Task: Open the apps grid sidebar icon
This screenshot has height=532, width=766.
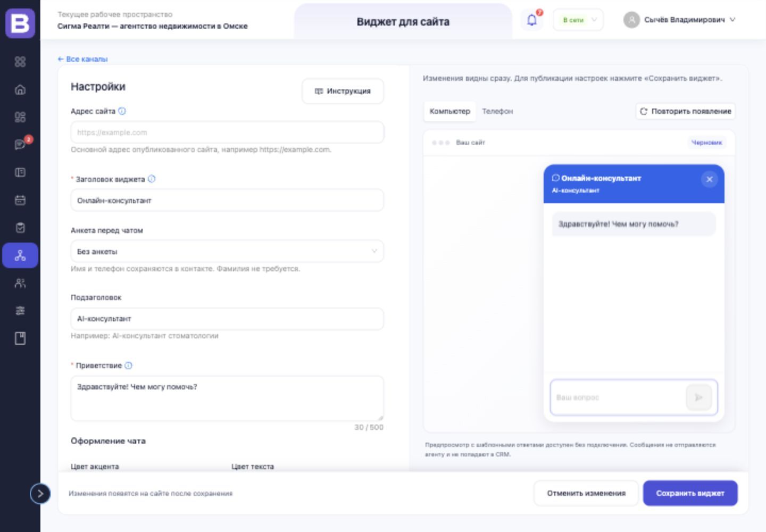Action: [20, 62]
